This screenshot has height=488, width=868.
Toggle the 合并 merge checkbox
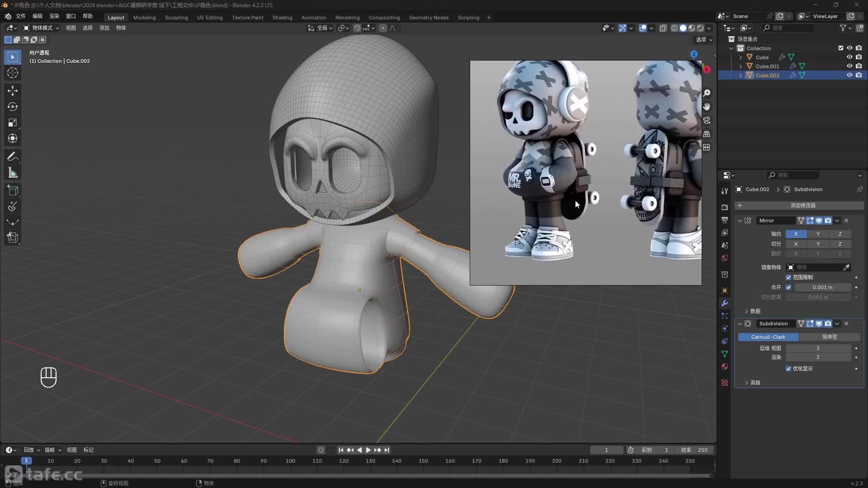pos(788,287)
